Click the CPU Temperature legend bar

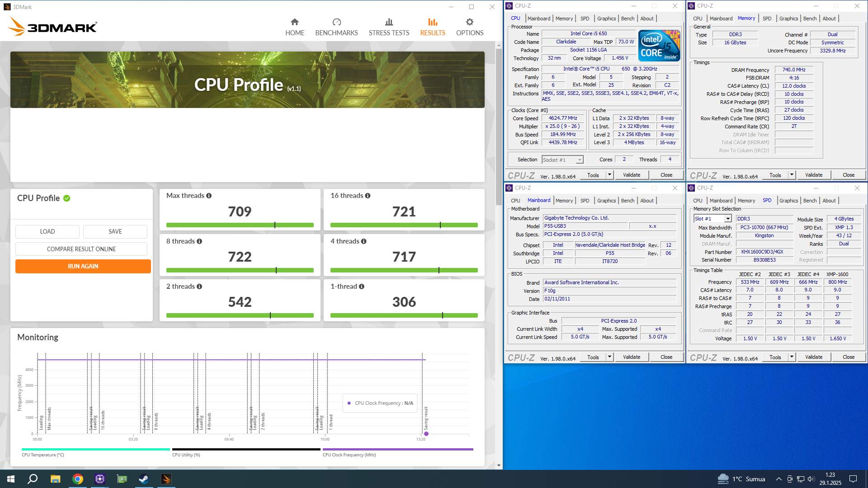tap(96, 450)
